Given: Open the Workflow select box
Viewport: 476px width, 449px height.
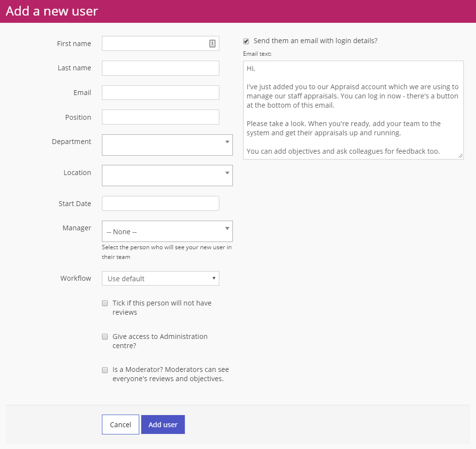Looking at the screenshot, I should point(160,278).
